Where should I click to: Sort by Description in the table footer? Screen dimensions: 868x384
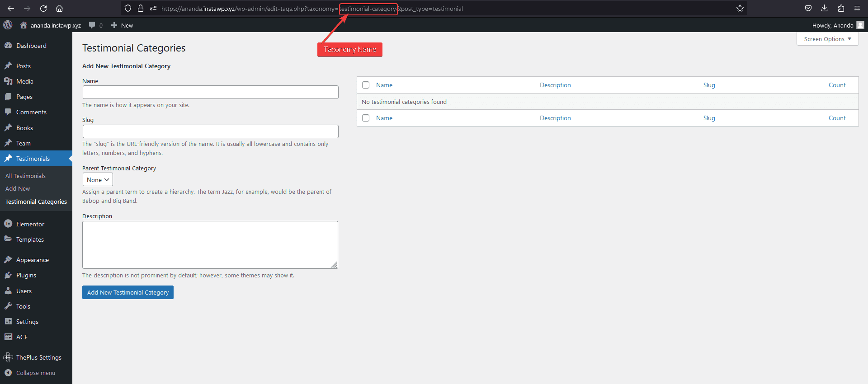[x=555, y=118]
